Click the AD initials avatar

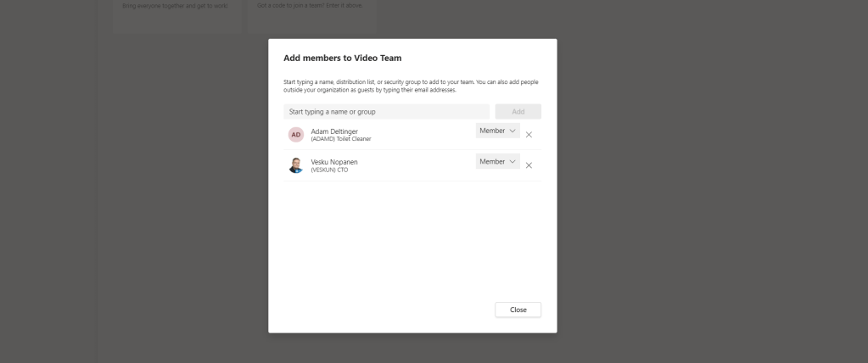tap(295, 135)
